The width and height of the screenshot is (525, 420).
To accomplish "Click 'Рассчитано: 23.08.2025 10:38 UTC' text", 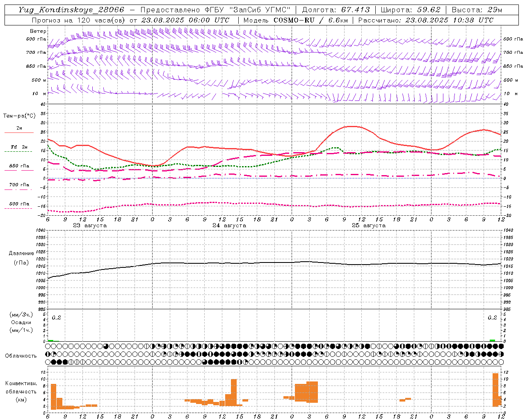I will [x=426, y=20].
